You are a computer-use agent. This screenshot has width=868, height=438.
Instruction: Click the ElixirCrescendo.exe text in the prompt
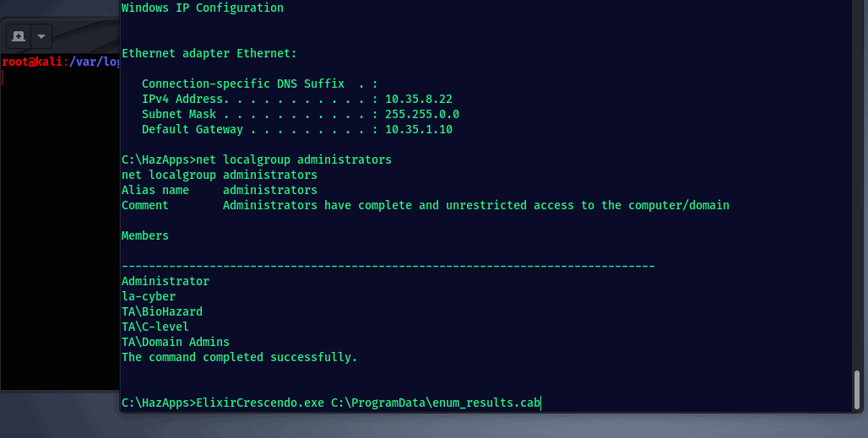(x=259, y=403)
